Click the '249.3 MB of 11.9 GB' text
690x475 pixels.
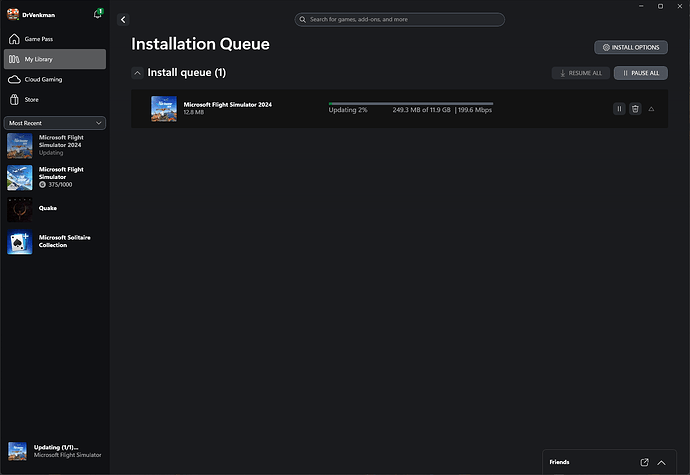click(x=422, y=110)
